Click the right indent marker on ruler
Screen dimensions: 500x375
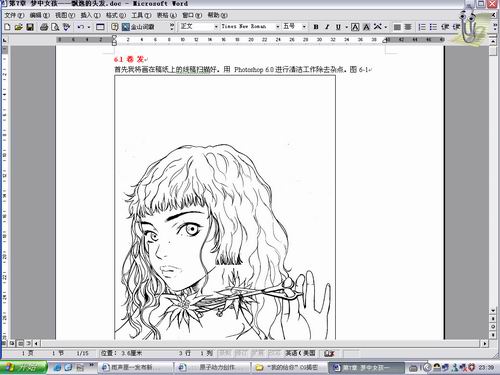pyautogui.click(x=385, y=41)
